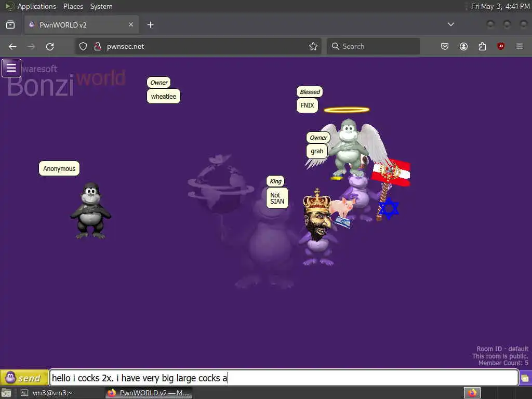Click show desktop icon in bottom panel
Image resolution: width=532 pixels, height=399 pixels.
[x=6, y=393]
